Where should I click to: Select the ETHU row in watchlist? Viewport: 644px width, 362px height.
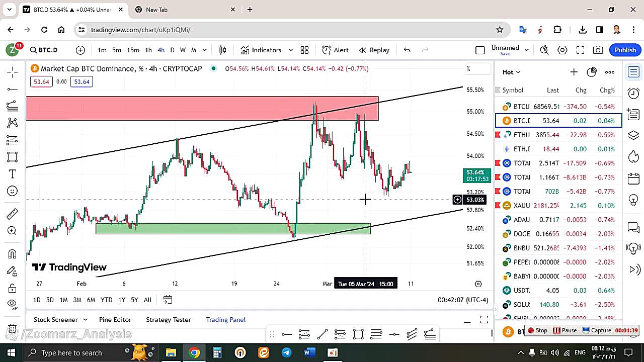tap(558, 135)
